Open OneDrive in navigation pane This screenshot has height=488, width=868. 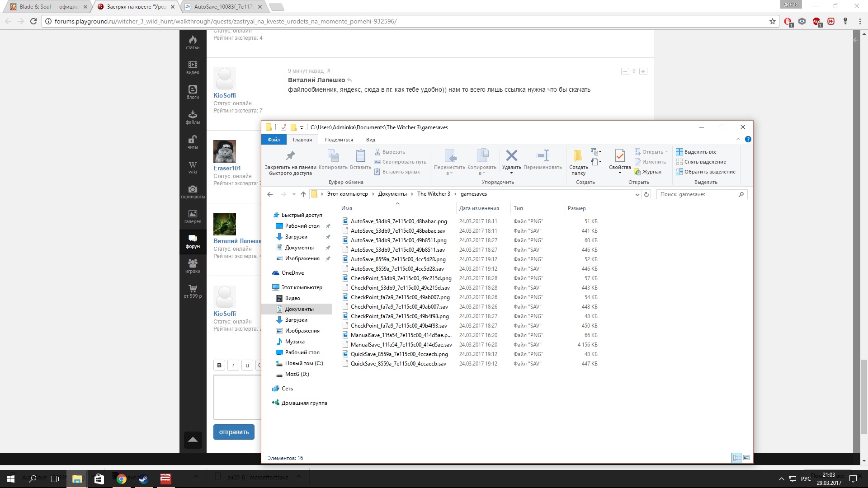pyautogui.click(x=292, y=273)
